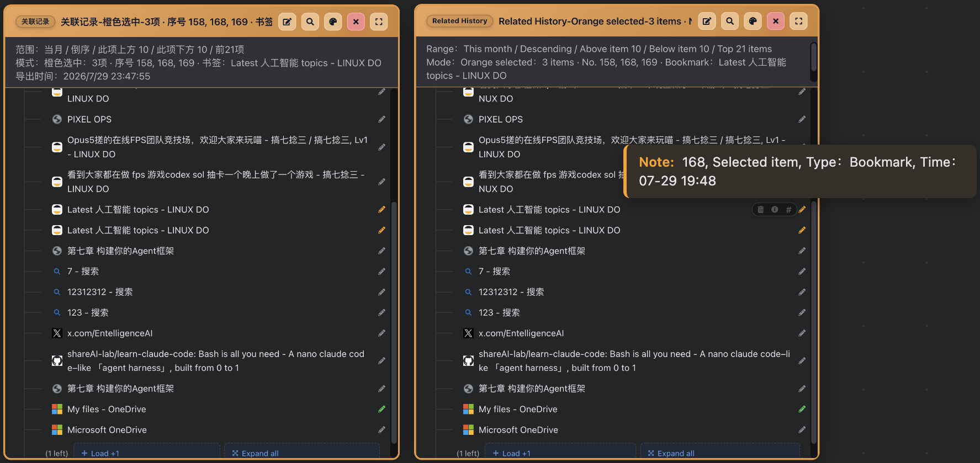Click hash icon on Latest 人工智能 row, right panel
The height and width of the screenshot is (463, 980).
(x=788, y=210)
